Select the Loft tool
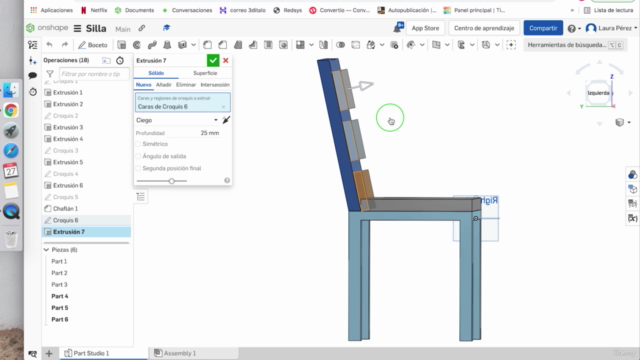 [x=167, y=45]
